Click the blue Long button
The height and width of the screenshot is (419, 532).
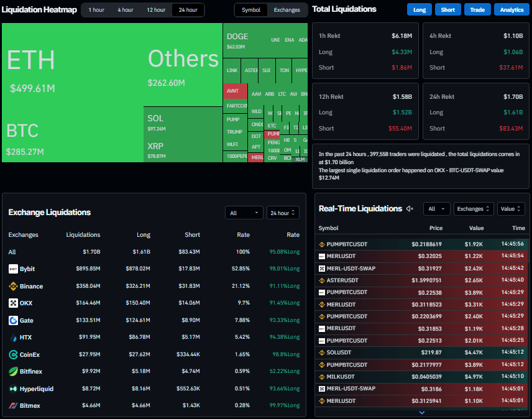point(420,10)
